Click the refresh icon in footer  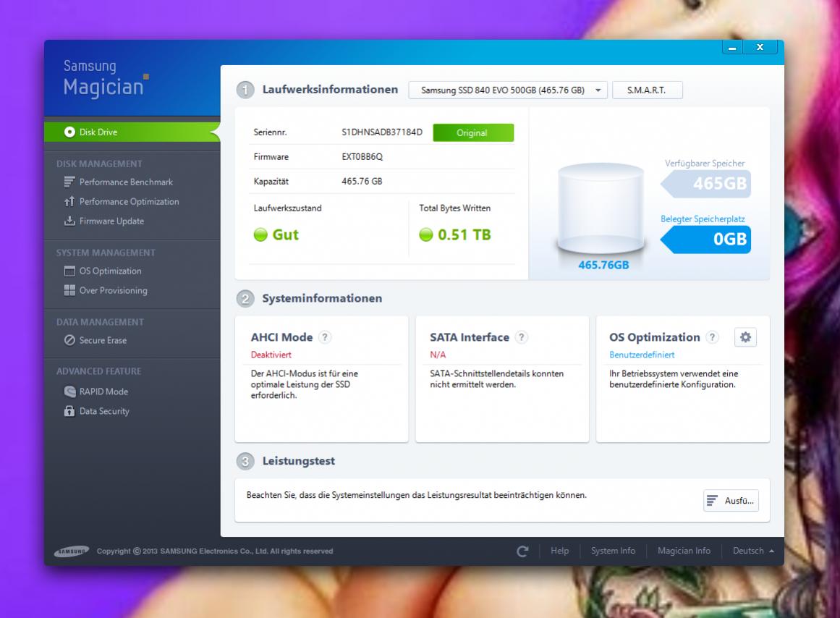(522, 551)
